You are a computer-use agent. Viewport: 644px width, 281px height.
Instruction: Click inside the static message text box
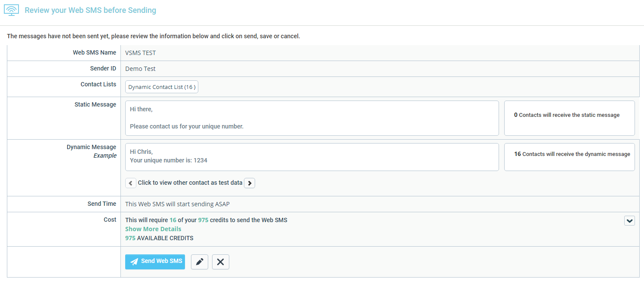pos(312,118)
